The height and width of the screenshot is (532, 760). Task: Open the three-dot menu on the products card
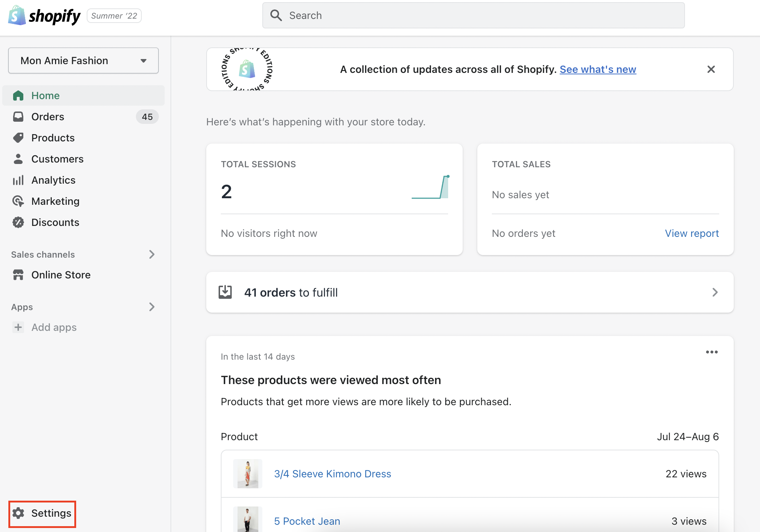point(712,352)
